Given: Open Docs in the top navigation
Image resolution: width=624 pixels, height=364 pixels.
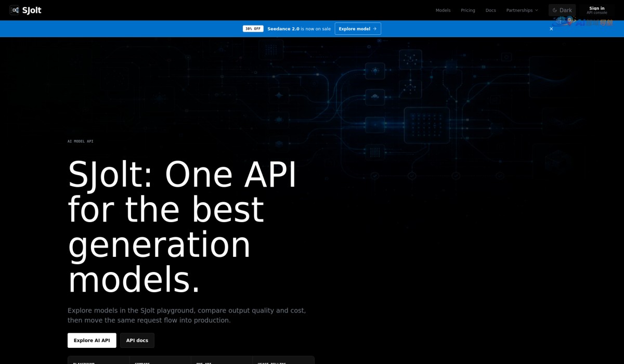Looking at the screenshot, I should 491,10.
